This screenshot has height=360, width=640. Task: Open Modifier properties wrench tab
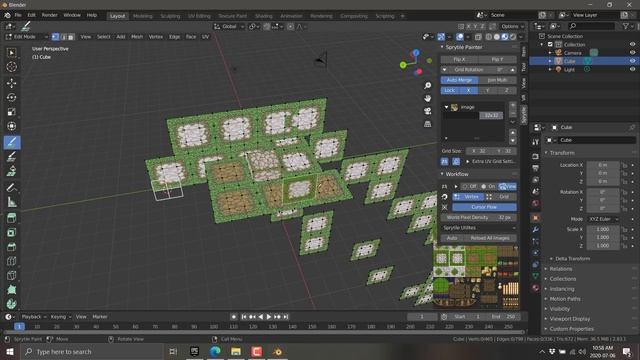coord(536,229)
